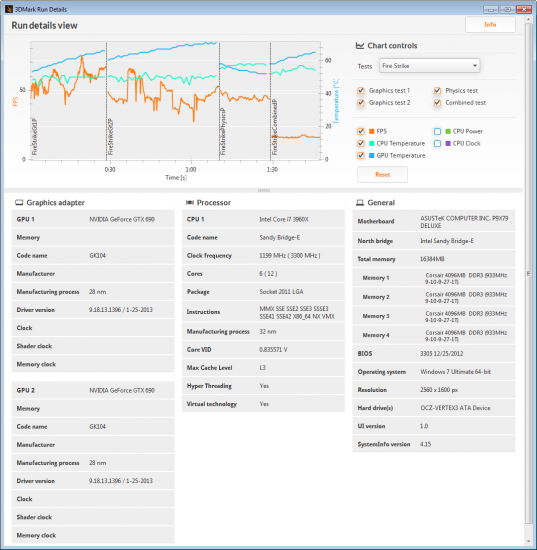This screenshot has height=550, width=537.
Task: Click the Tests dropdown arrow
Action: pyautogui.click(x=475, y=66)
